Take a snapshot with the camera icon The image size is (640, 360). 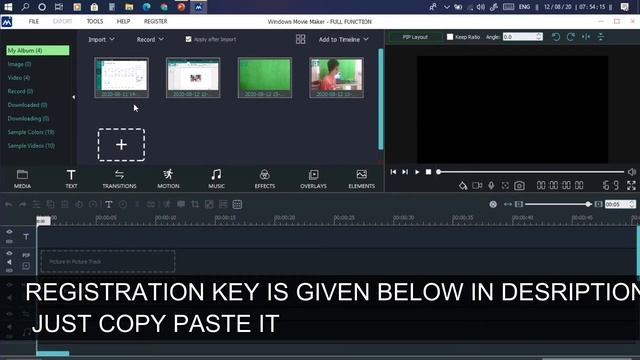pyautogui.click(x=519, y=186)
